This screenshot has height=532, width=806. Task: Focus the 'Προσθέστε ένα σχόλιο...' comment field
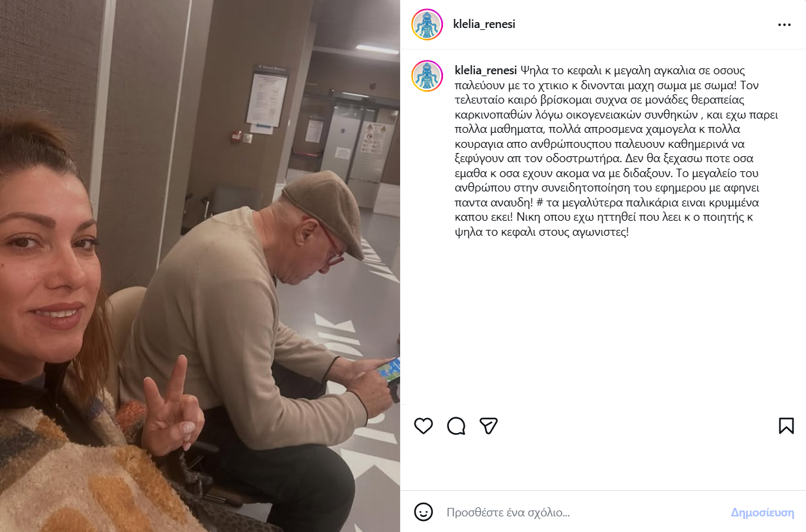[582, 512]
